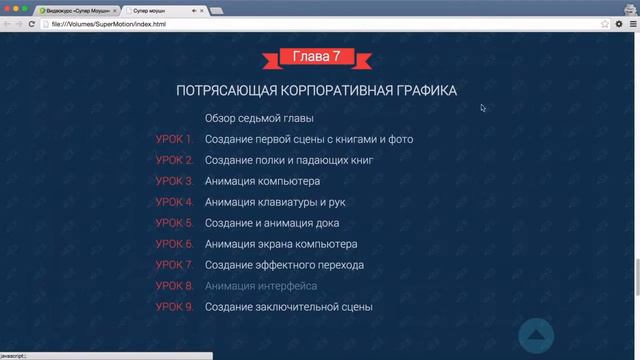Bookmark the page with the star icon
This screenshot has height=360, width=640.
(604, 24)
